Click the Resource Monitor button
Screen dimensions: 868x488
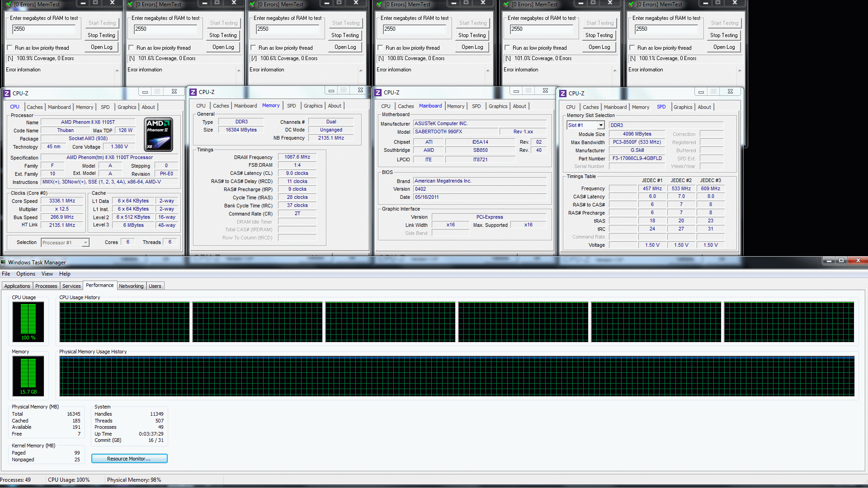129,459
